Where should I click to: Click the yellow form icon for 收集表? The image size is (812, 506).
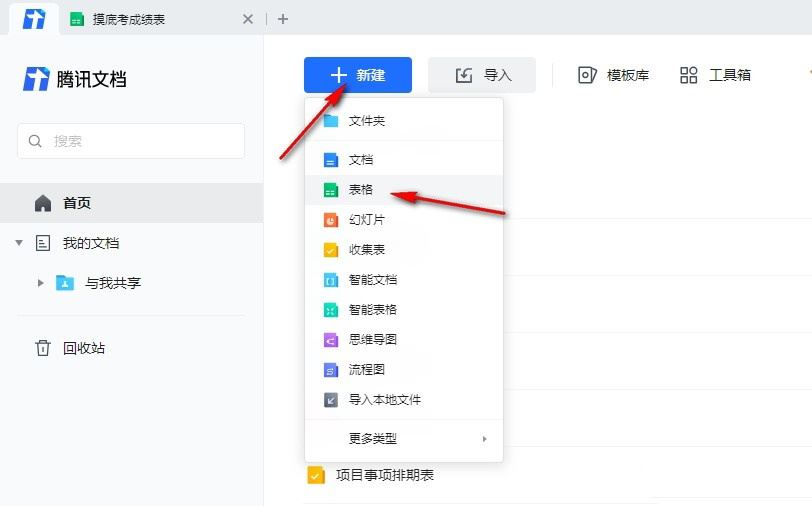[331, 250]
